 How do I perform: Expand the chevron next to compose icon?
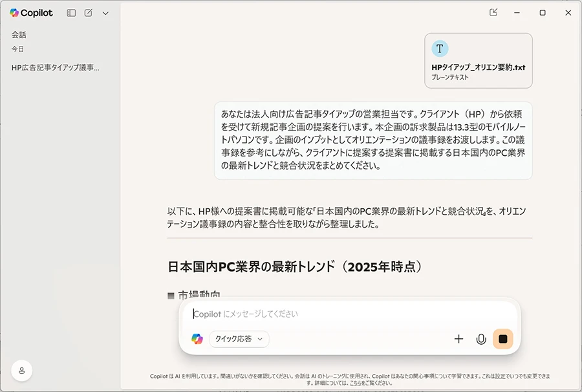tap(105, 14)
